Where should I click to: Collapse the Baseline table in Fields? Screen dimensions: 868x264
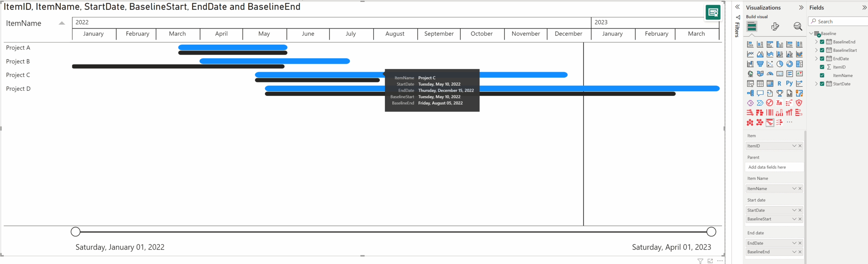811,34
